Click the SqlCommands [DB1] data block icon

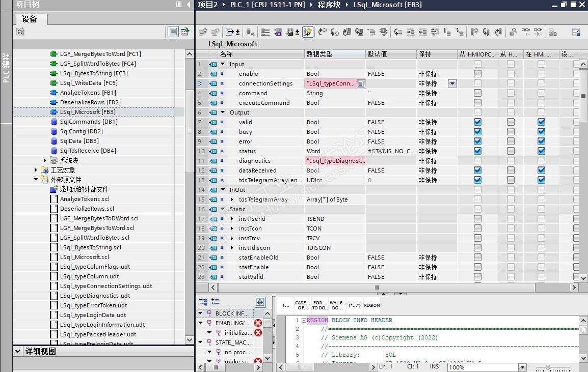pos(54,122)
